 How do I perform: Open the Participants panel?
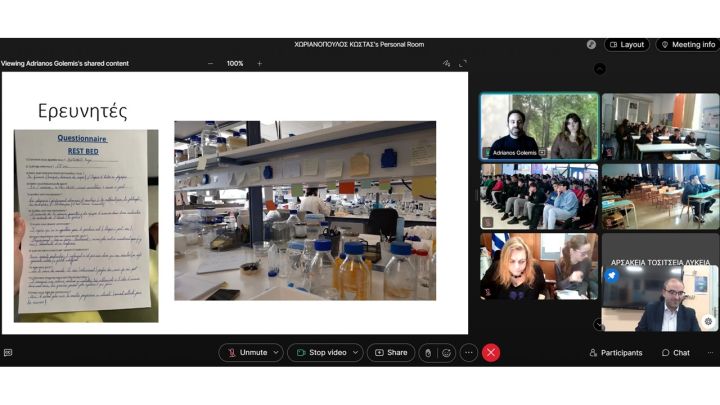coord(615,352)
